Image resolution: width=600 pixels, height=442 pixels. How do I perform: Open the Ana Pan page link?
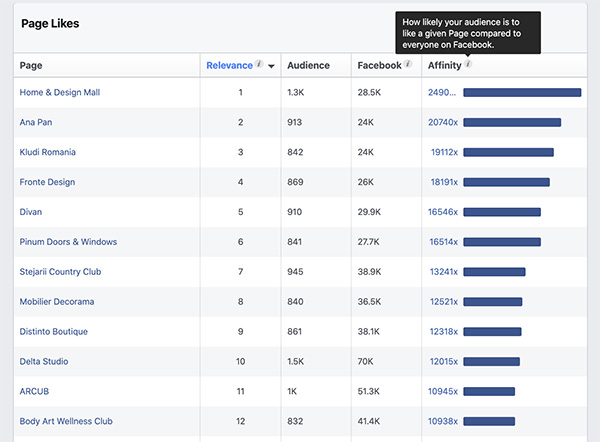(x=36, y=123)
